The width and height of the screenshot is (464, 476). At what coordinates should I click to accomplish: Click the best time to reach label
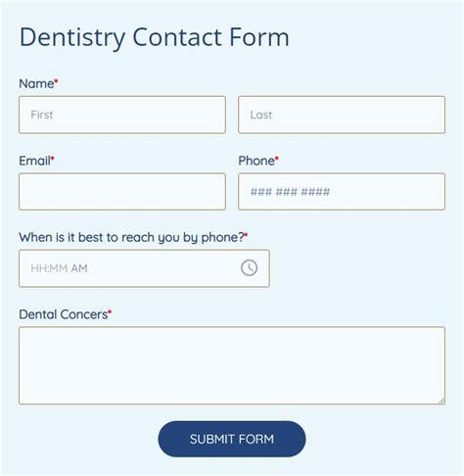click(131, 238)
